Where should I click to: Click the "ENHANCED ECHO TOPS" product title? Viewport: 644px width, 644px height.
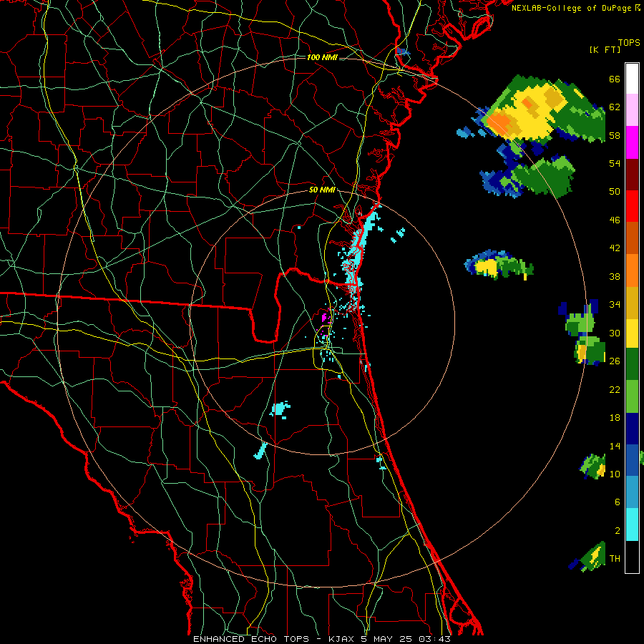pyautogui.click(x=250, y=639)
